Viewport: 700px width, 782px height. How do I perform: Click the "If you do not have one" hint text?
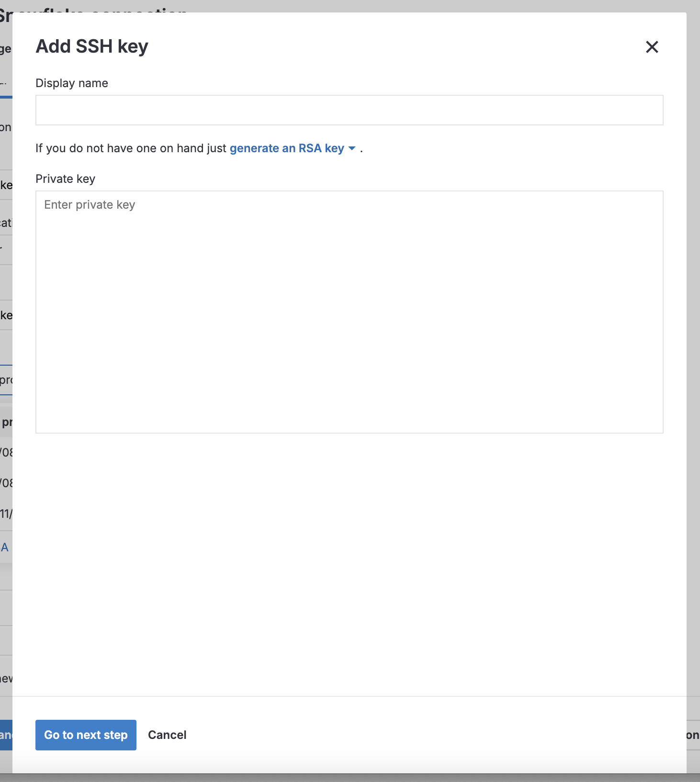130,148
